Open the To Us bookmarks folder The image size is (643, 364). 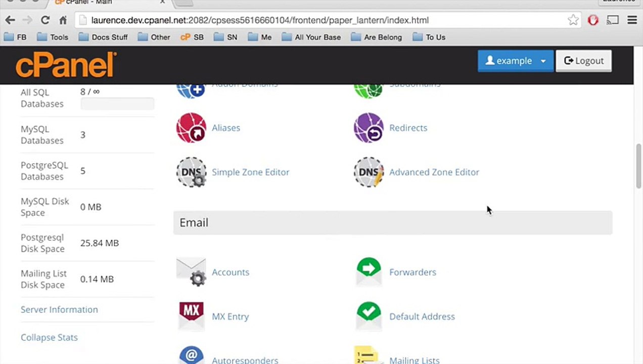tap(429, 37)
